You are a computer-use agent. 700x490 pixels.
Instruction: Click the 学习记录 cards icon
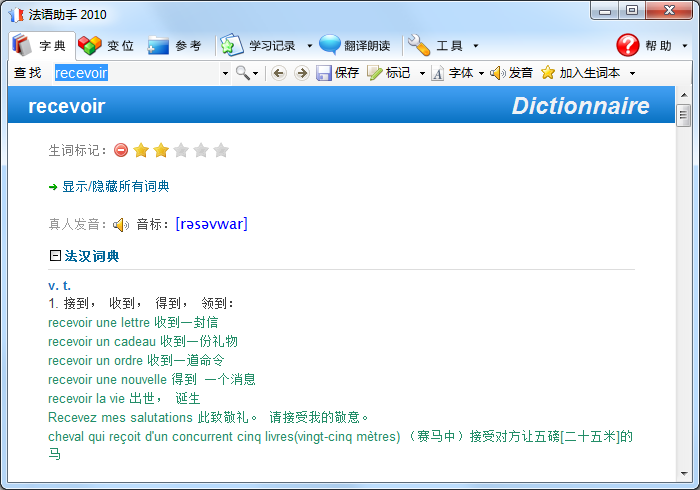[232, 45]
